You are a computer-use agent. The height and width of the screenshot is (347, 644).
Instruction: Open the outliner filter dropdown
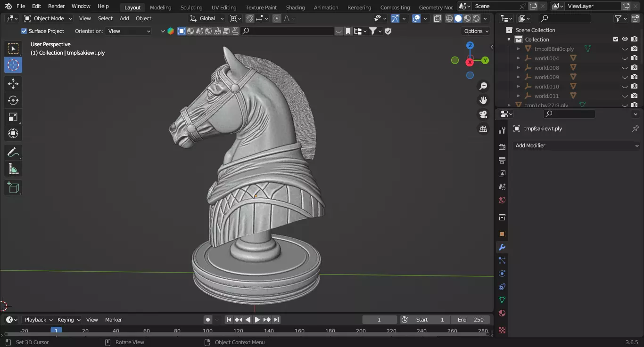620,18
